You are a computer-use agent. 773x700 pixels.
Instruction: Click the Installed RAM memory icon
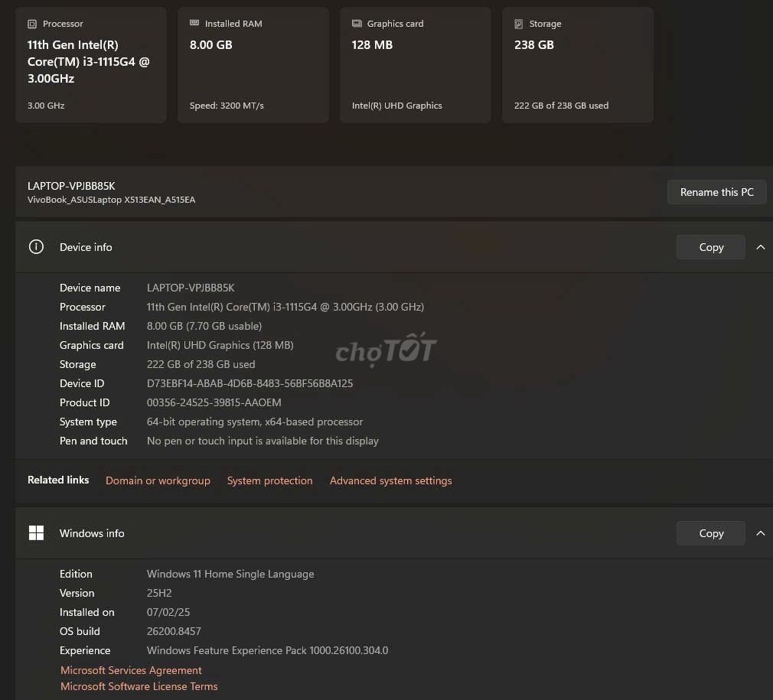(194, 23)
